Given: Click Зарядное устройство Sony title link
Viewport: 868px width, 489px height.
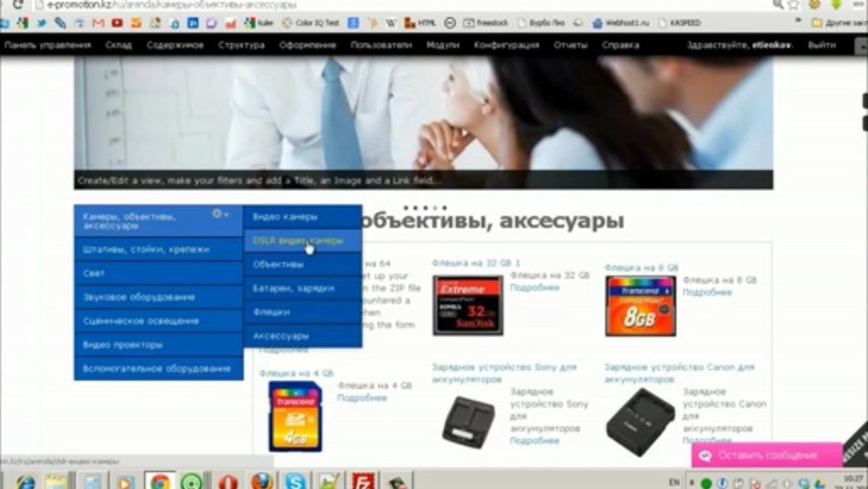Looking at the screenshot, I should pos(504,373).
